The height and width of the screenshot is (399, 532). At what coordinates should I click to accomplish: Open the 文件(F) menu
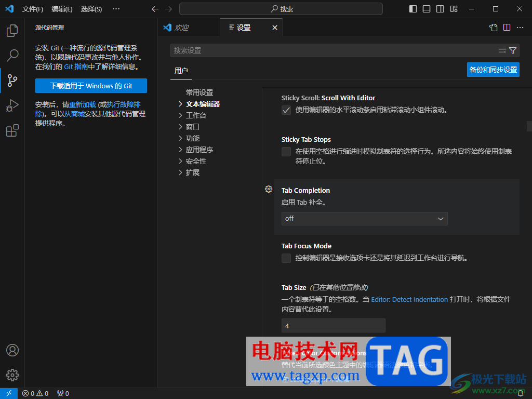[x=33, y=9]
